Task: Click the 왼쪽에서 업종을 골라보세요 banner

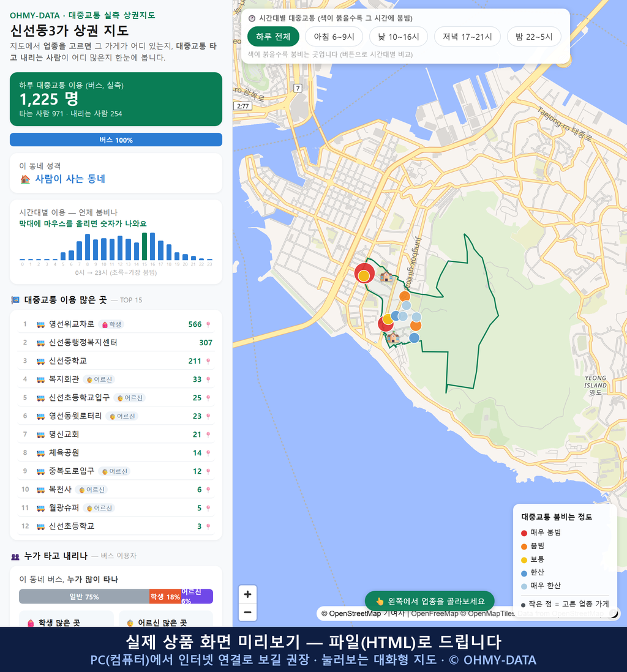Action: (429, 601)
